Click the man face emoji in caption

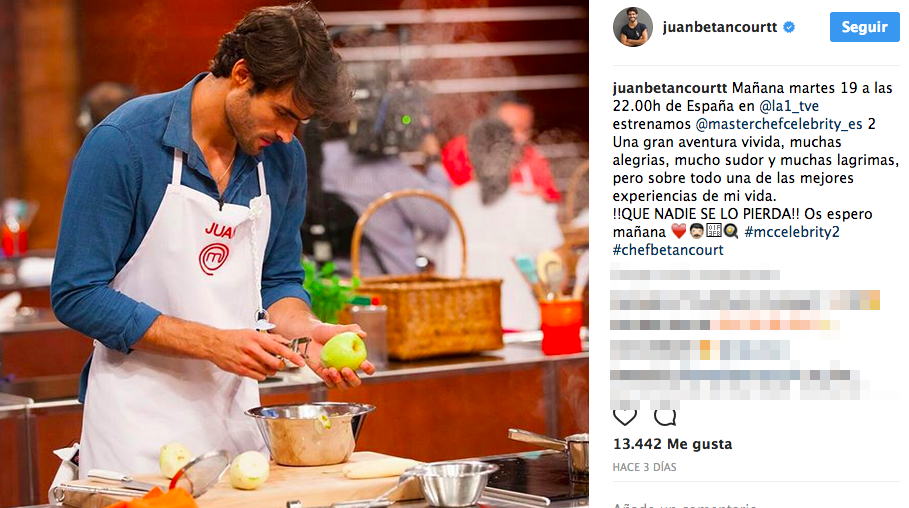(696, 231)
